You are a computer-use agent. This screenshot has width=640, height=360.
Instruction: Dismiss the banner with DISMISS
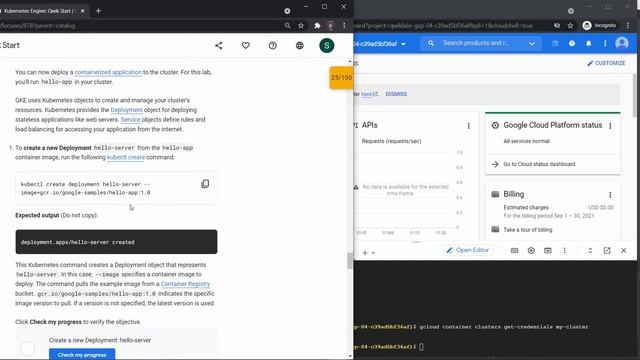pos(396,94)
